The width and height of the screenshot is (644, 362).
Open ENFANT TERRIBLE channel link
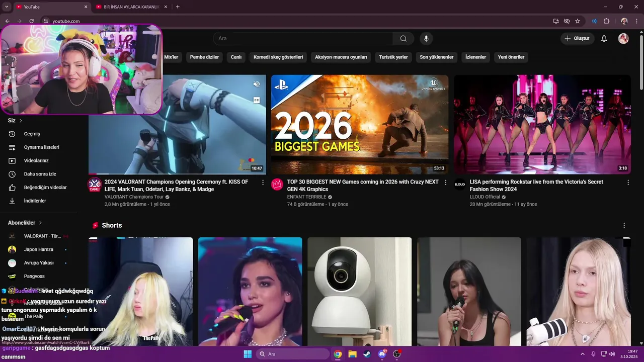click(306, 197)
